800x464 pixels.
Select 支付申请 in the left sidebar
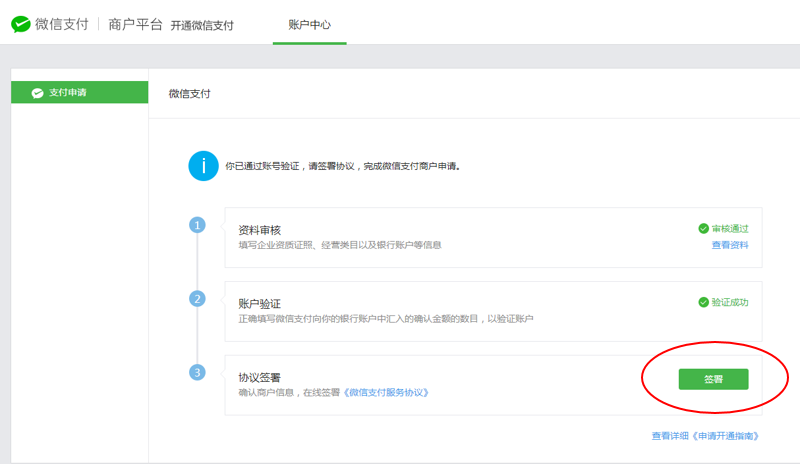80,92
